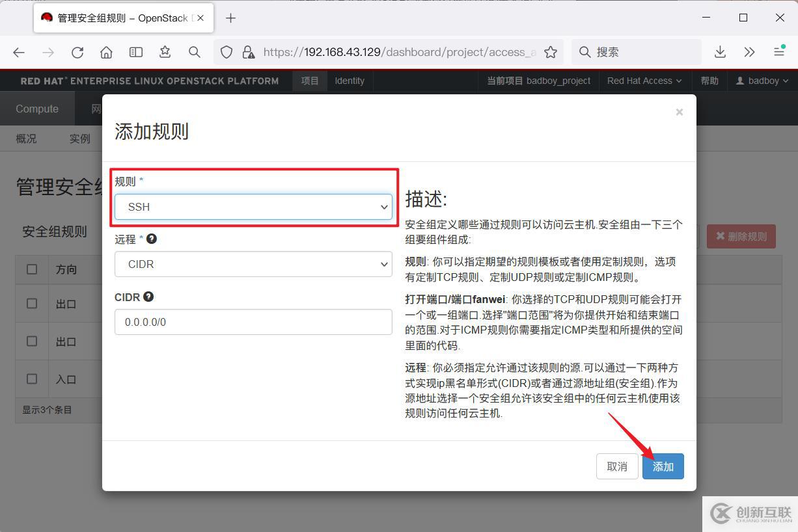Click the browser reload page icon
Image resolution: width=798 pixels, height=532 pixels.
(x=77, y=52)
